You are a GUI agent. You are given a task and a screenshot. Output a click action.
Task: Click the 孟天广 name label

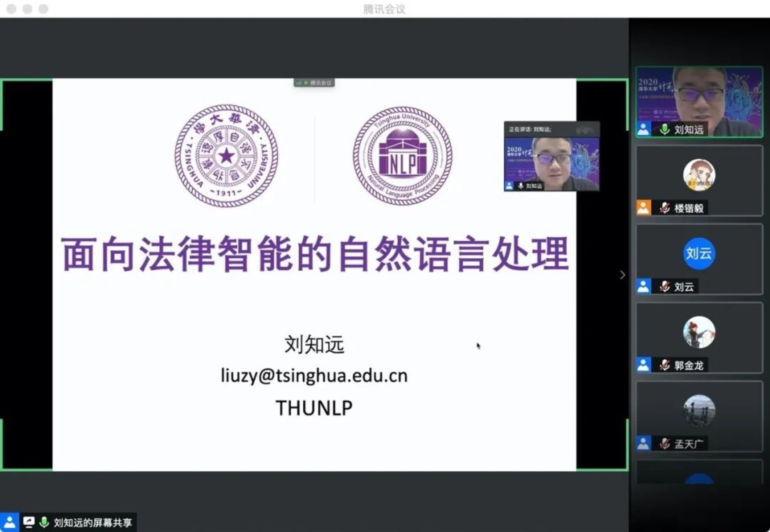[689, 444]
